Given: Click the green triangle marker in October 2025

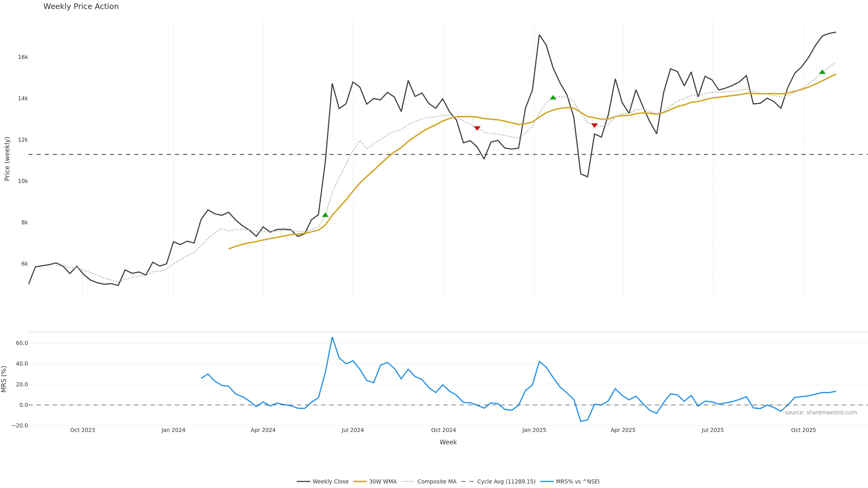Looking at the screenshot, I should tap(822, 72).
